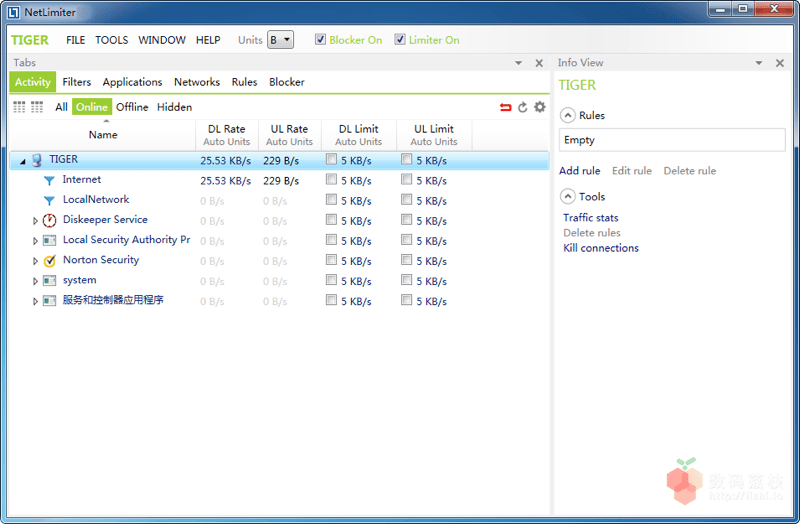Viewport: 800px width, 524px height.
Task: Open the Units dropdown
Action: 280,39
